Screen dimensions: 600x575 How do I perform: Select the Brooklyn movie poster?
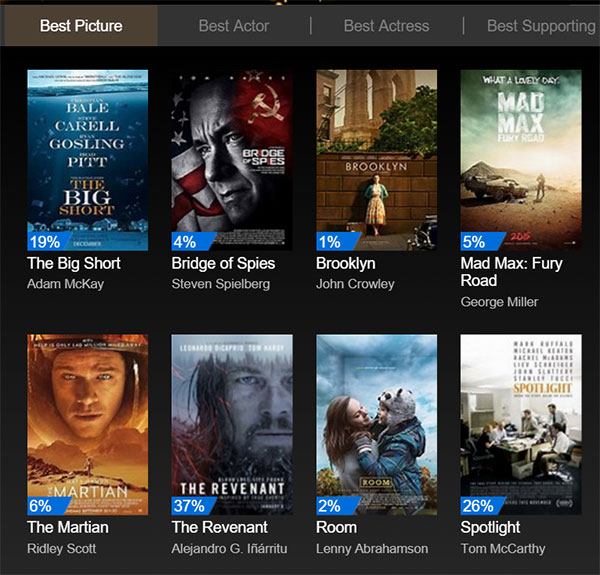377,160
